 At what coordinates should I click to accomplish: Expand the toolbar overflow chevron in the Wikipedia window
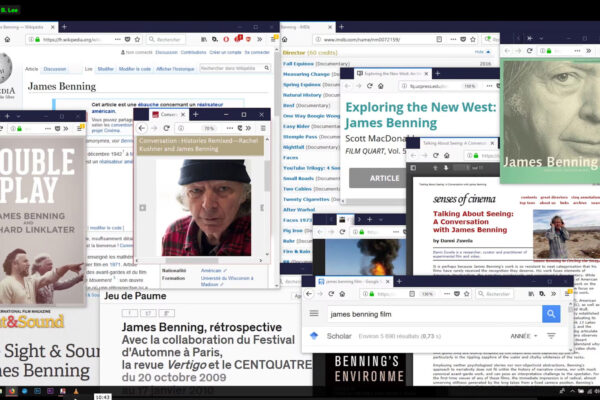[259, 39]
